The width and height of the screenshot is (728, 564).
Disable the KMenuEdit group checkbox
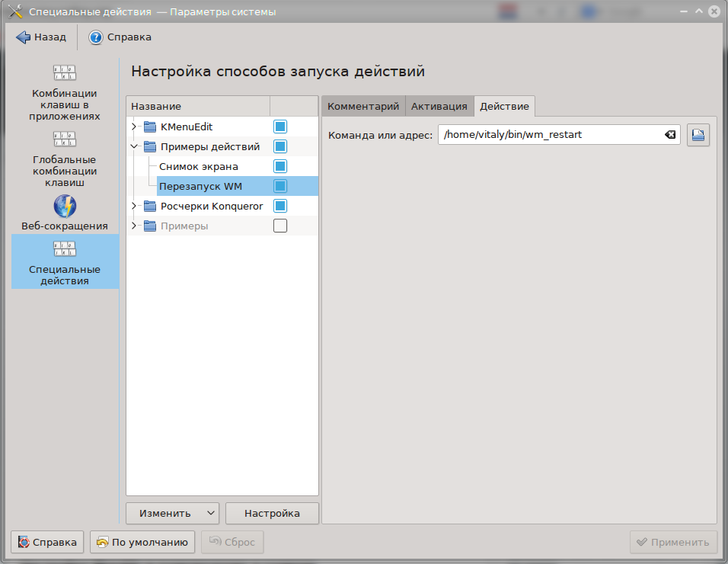coord(280,127)
